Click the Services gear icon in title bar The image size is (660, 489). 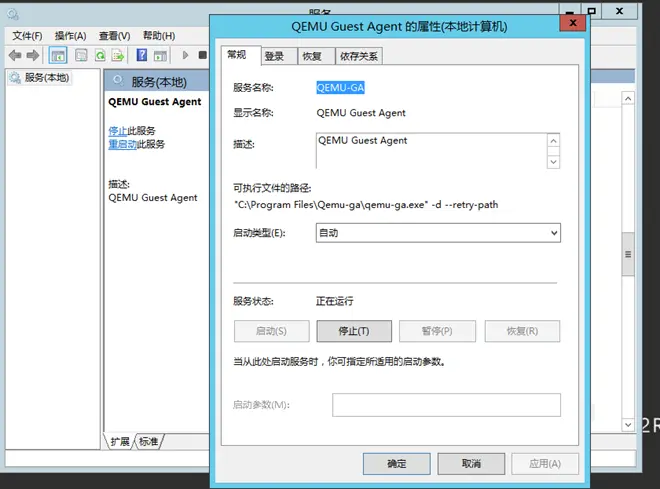[13, 15]
